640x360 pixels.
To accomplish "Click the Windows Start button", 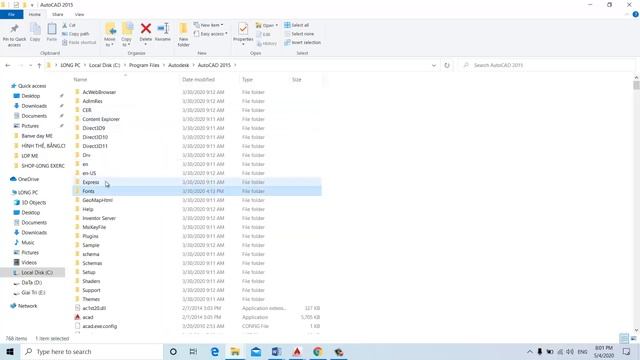I will point(10,352).
